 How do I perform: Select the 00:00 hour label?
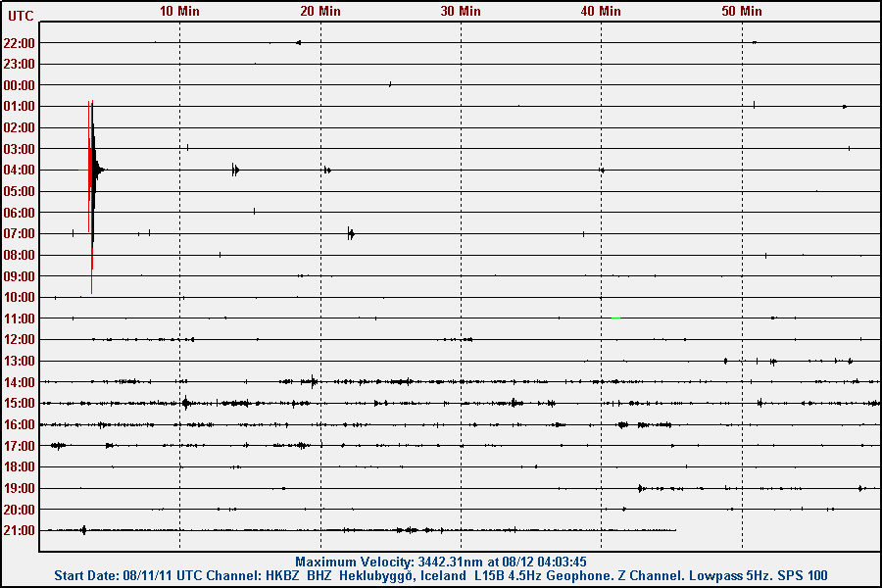(x=20, y=85)
